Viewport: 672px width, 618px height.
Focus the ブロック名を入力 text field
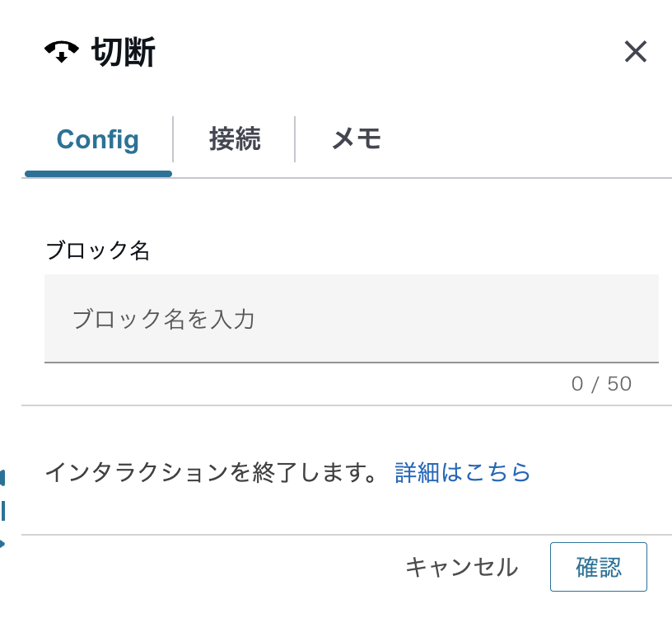(x=351, y=319)
